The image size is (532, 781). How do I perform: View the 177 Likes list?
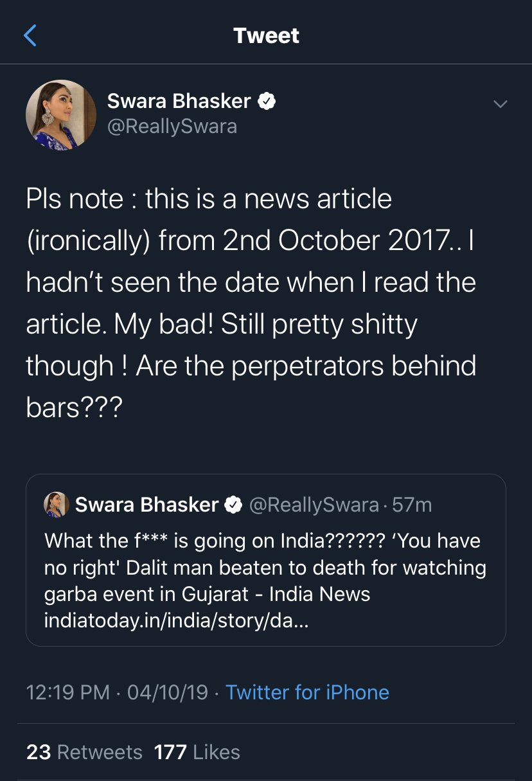point(197,752)
